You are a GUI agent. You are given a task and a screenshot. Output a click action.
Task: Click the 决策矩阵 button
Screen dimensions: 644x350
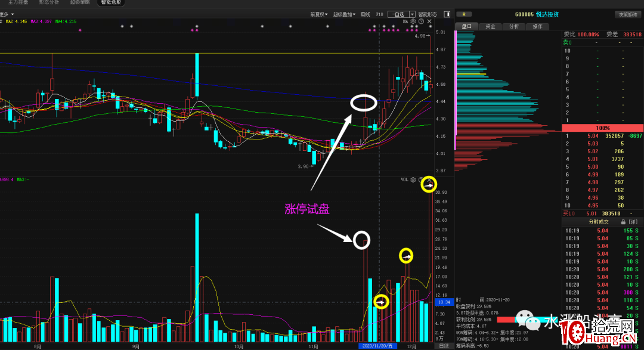click(x=627, y=14)
